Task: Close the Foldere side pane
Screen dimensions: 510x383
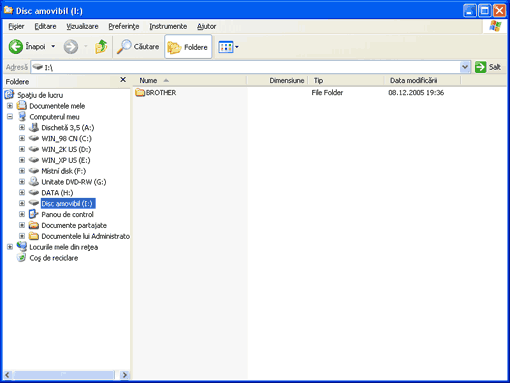Action: point(123,80)
